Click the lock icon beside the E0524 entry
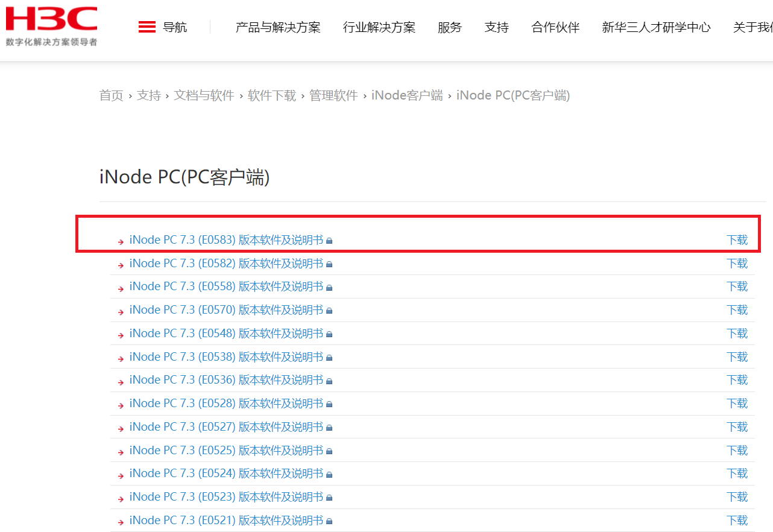Viewport: 773px width, 532px height. point(329,474)
